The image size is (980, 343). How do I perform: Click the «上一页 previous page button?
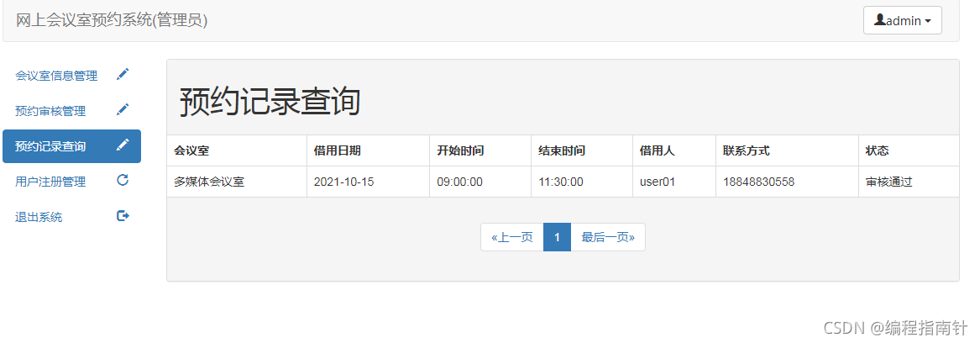pos(512,237)
